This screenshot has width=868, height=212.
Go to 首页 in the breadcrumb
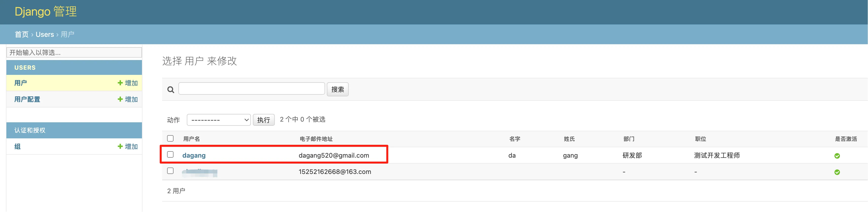(x=22, y=34)
